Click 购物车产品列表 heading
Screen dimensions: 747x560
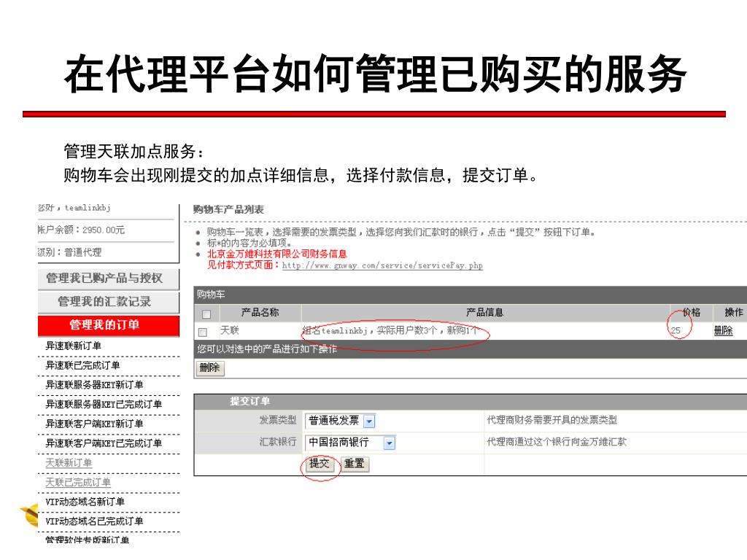[x=228, y=209]
